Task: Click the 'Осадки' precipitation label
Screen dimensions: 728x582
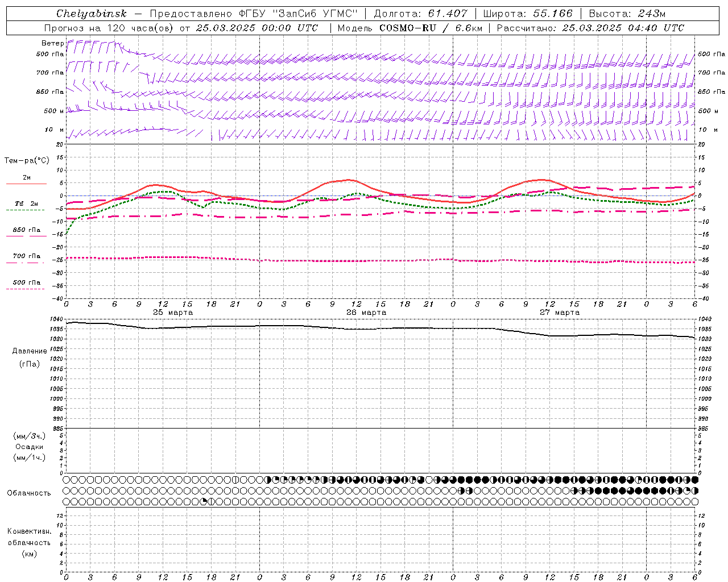Action: pos(30,447)
